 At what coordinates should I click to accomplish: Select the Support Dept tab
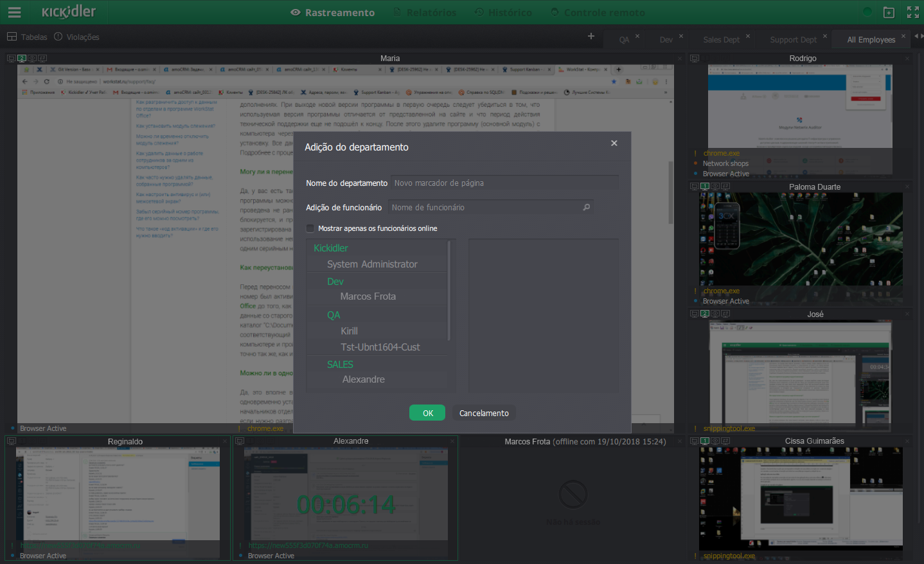tap(793, 39)
